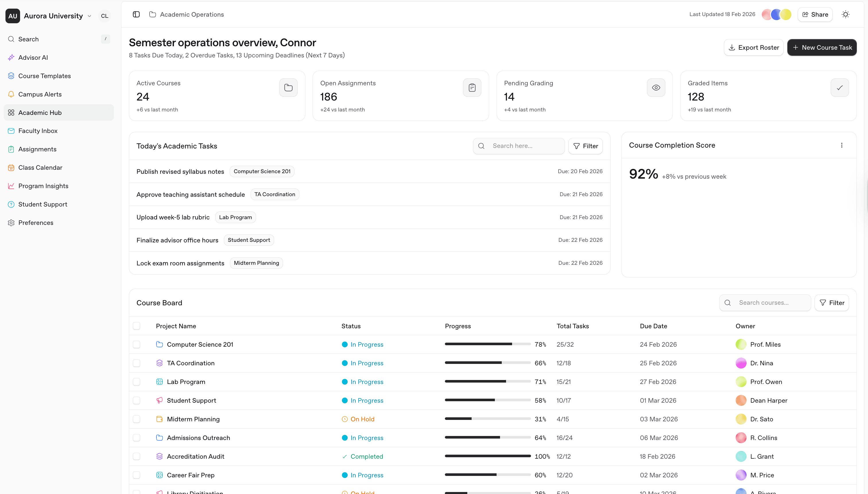Click the Advisor AI sparkle icon

11,57
